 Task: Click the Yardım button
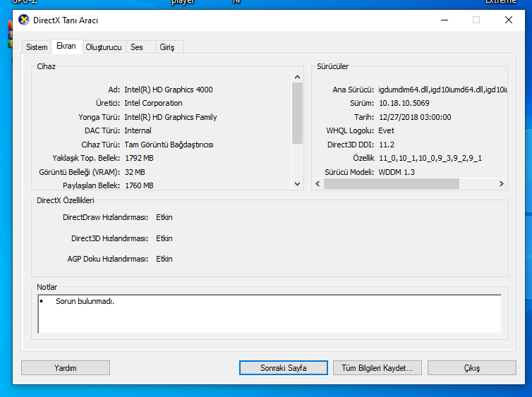pyautogui.click(x=66, y=368)
